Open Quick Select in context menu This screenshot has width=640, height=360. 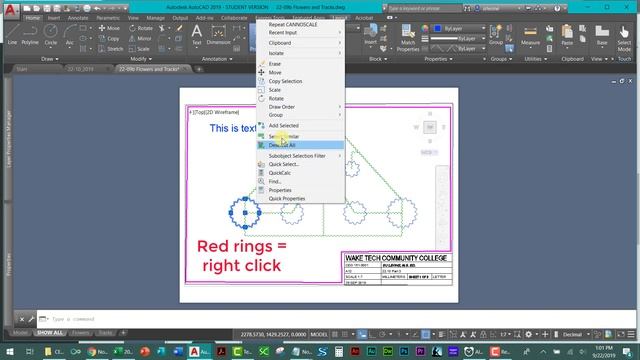click(300, 164)
